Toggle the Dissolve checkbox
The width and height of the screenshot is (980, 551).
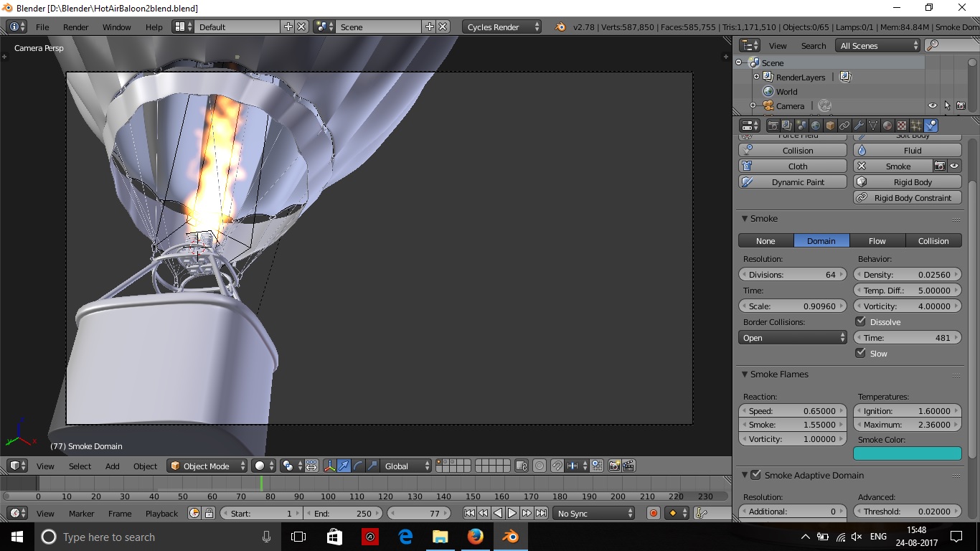tap(861, 321)
